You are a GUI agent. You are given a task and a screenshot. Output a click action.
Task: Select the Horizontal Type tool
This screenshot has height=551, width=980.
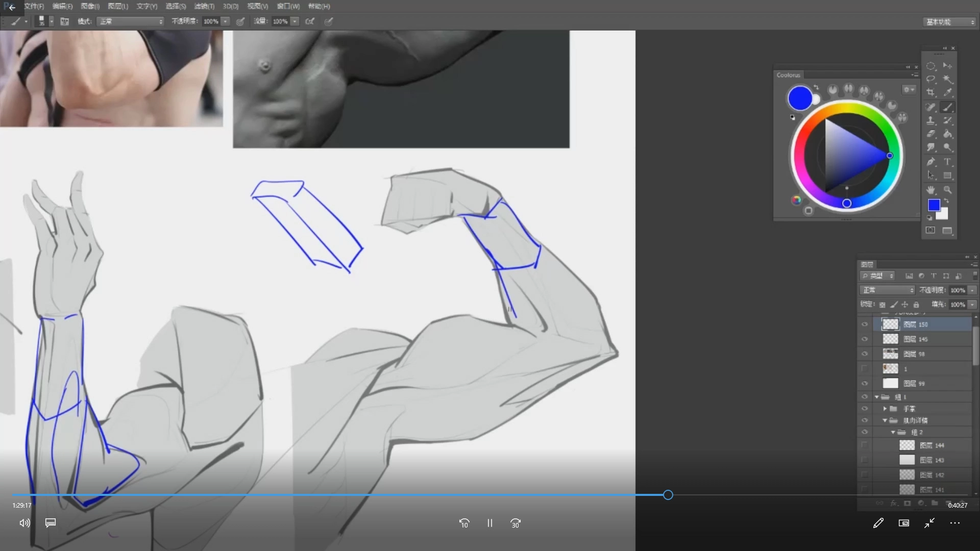pos(947,162)
